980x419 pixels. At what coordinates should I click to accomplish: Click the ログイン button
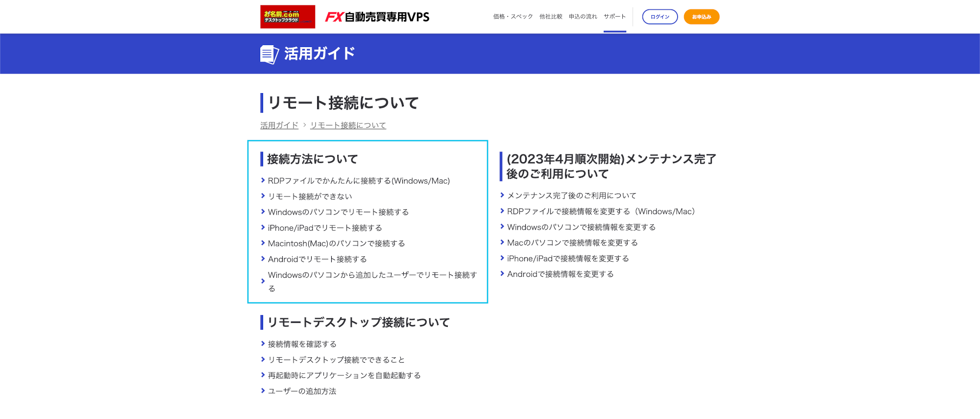coord(660,17)
